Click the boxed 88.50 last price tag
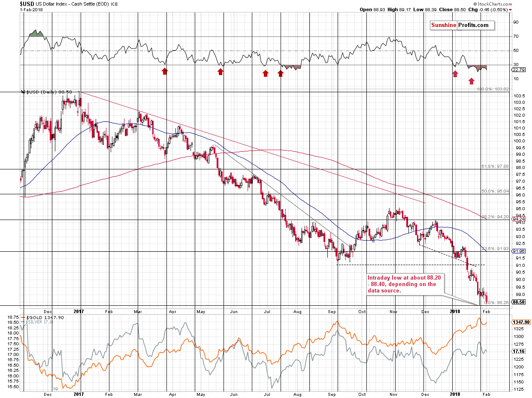 coord(519,302)
